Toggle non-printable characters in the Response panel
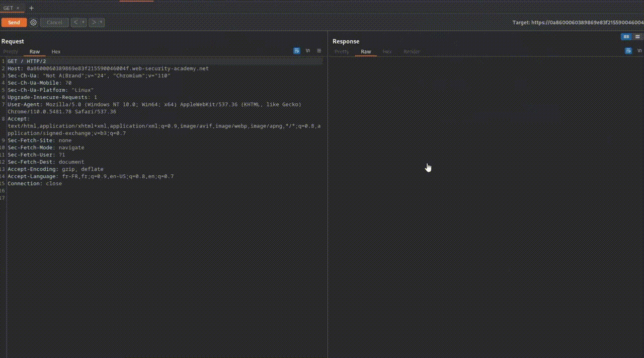This screenshot has height=358, width=644. point(639,51)
